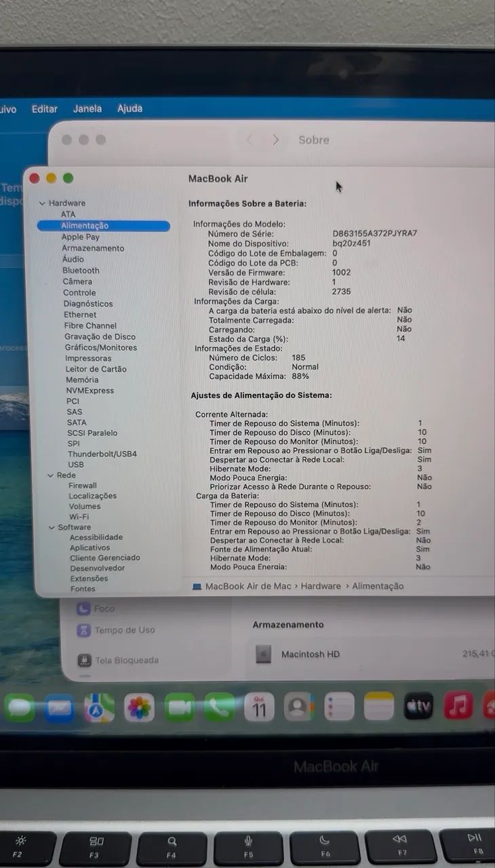This screenshot has height=868, width=495.
Task: Open the Photos app in the Dock
Action: coord(139,708)
